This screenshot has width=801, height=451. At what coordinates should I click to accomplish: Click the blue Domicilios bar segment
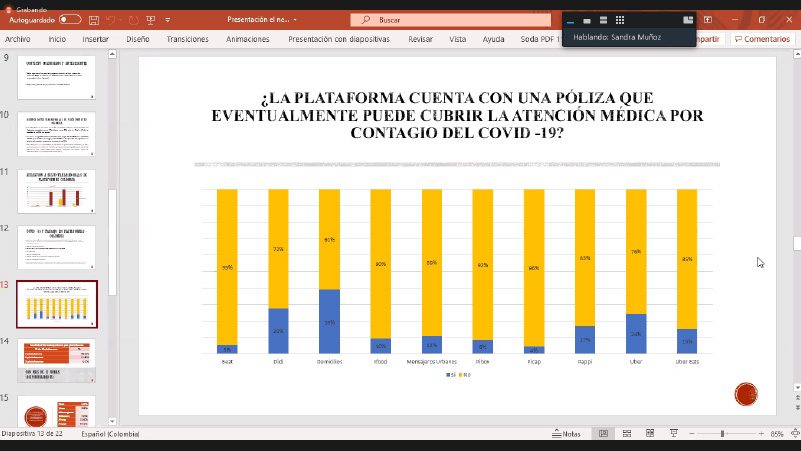click(x=329, y=321)
